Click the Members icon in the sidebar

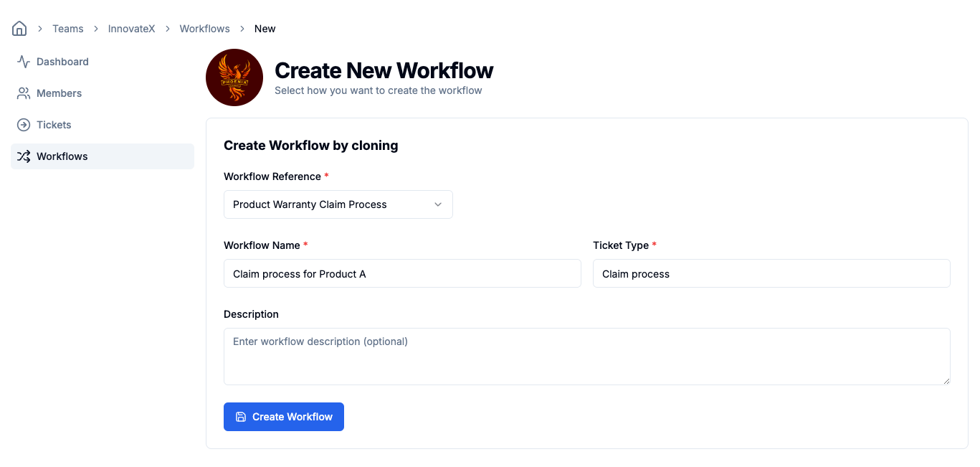(x=23, y=93)
